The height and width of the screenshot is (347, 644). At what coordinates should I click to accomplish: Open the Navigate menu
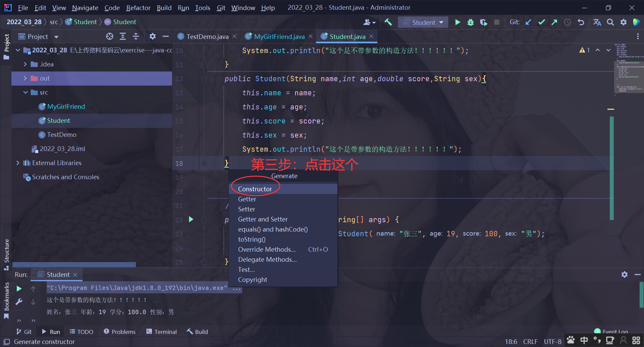(85, 7)
